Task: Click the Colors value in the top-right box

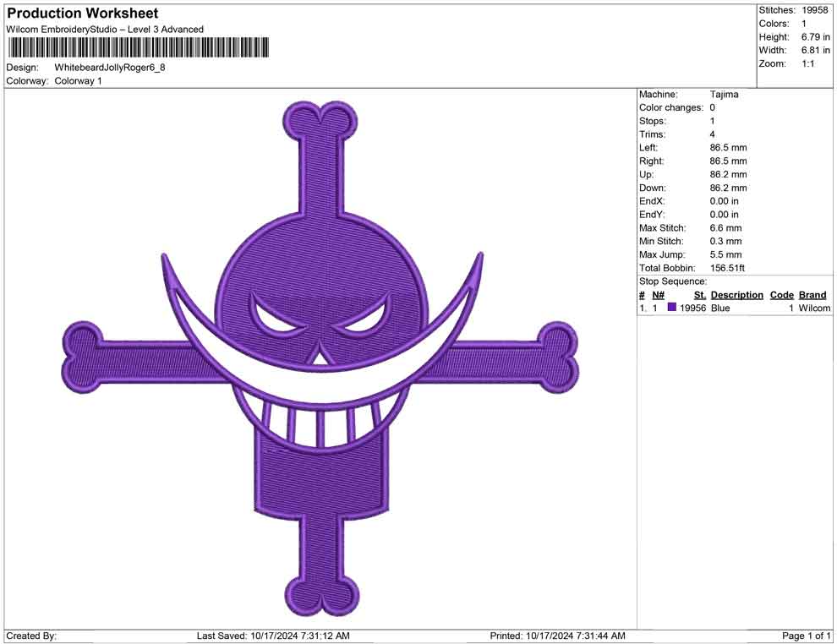Action: [802, 23]
